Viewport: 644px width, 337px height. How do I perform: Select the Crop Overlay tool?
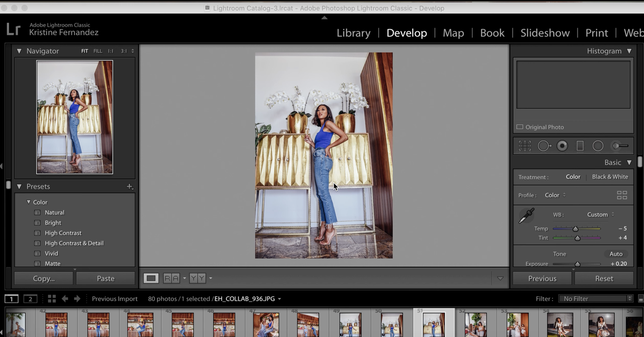[525, 146]
